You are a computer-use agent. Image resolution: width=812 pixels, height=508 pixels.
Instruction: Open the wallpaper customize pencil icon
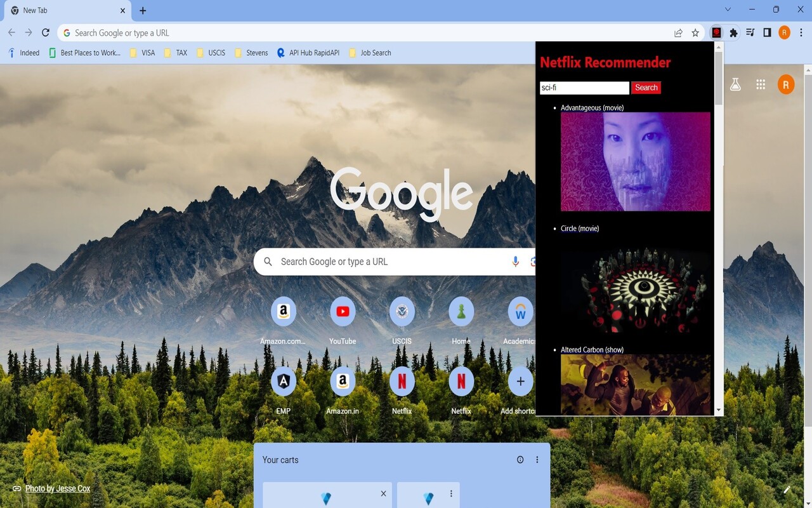click(787, 489)
